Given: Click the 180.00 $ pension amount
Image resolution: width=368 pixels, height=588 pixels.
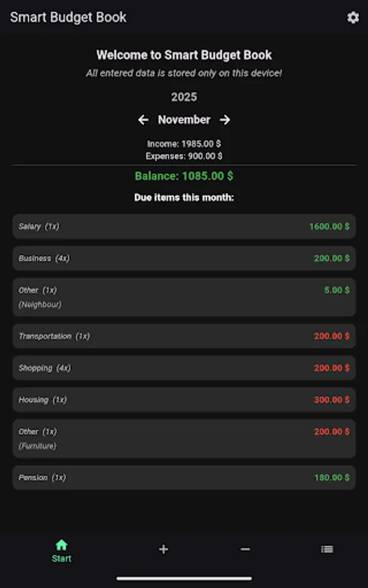Looking at the screenshot, I should [x=331, y=478].
